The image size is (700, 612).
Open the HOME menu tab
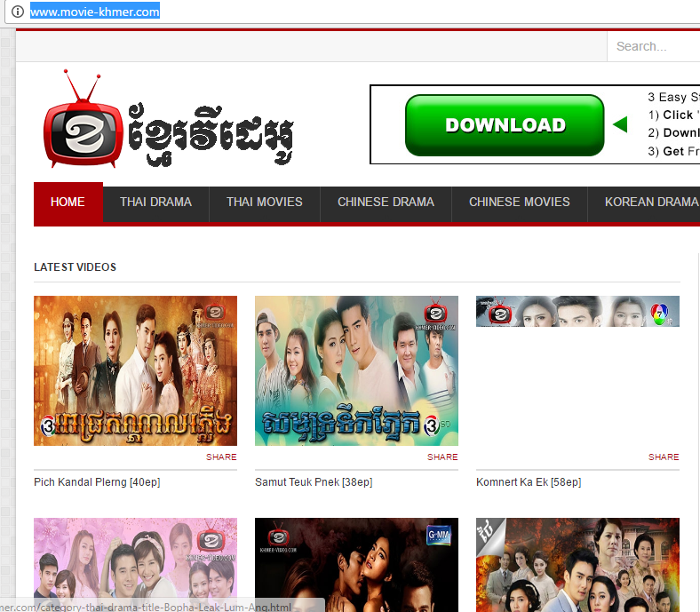(x=68, y=203)
